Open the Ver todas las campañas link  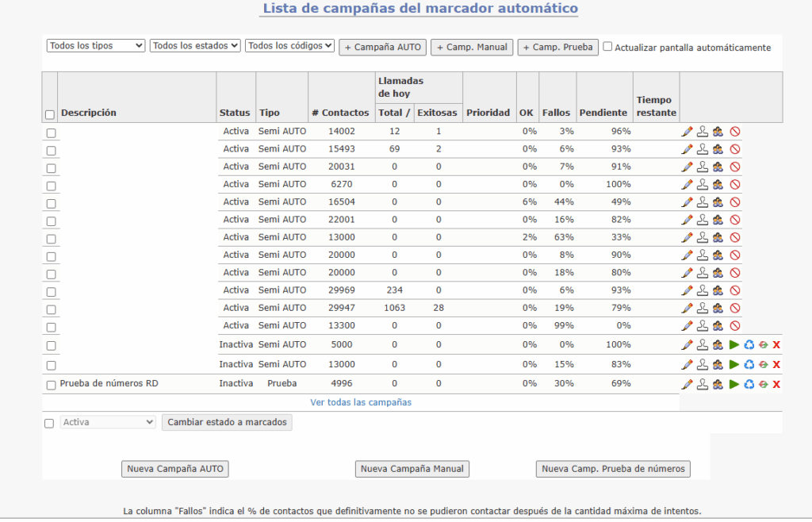[361, 402]
